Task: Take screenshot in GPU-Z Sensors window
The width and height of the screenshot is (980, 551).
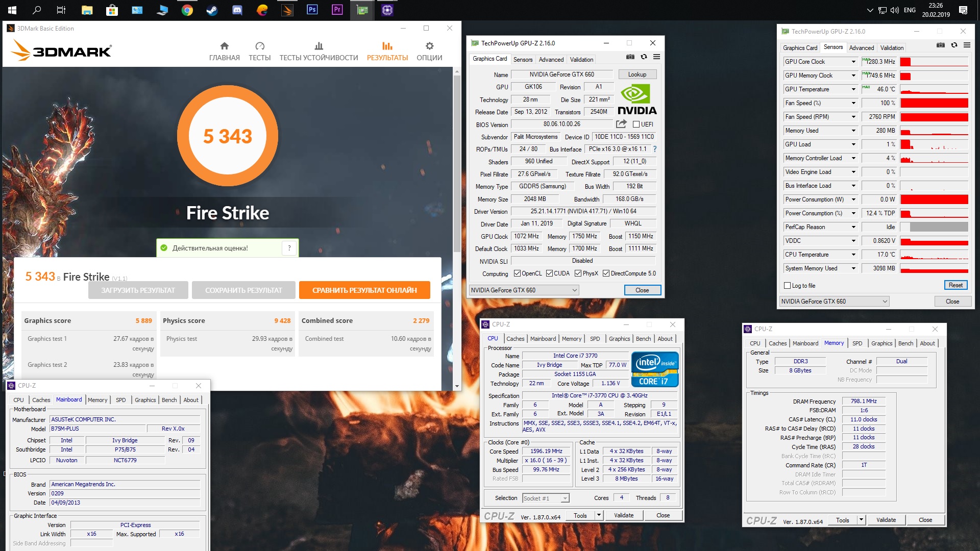Action: pyautogui.click(x=941, y=45)
